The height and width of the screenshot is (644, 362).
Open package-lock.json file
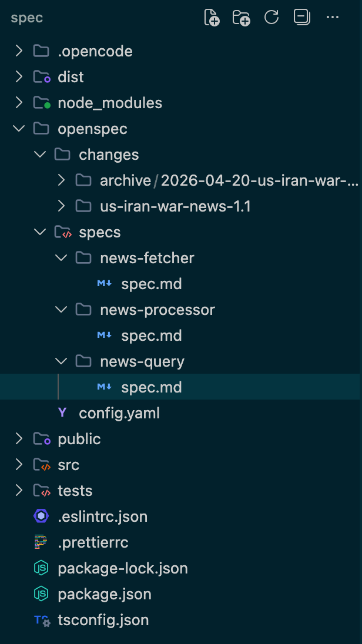(x=181, y=568)
